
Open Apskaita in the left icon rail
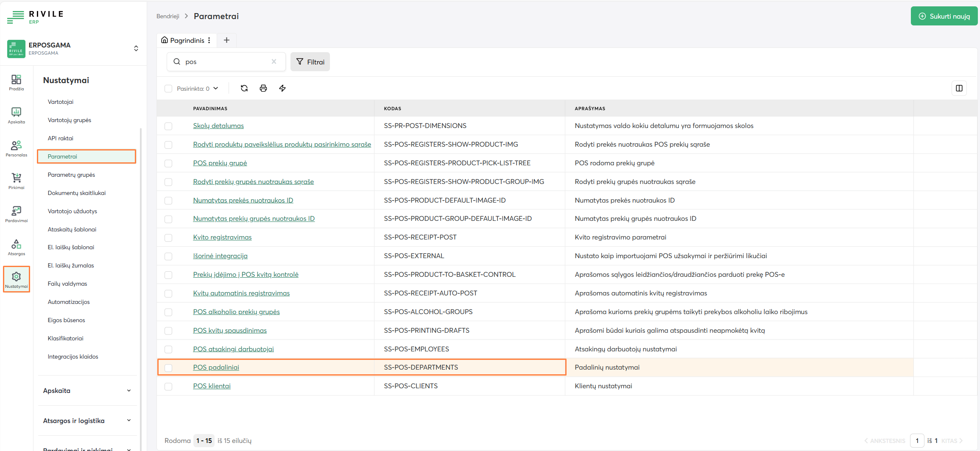pos(16,115)
